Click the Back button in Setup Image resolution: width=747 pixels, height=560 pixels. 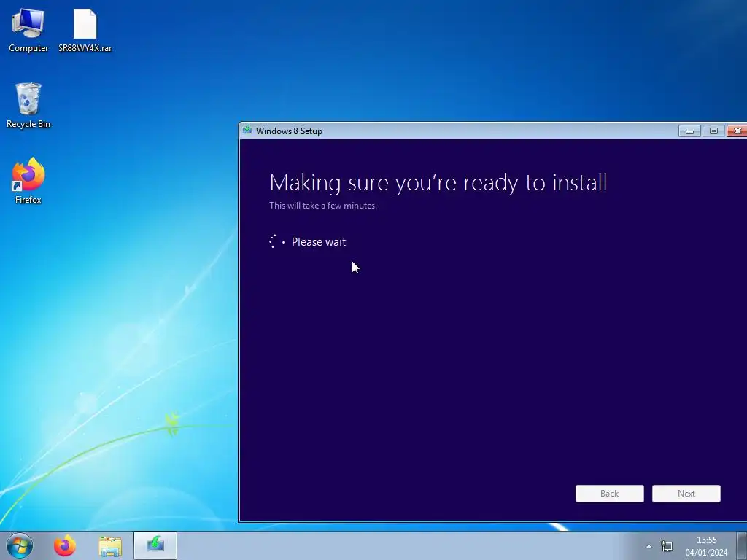[609, 494]
